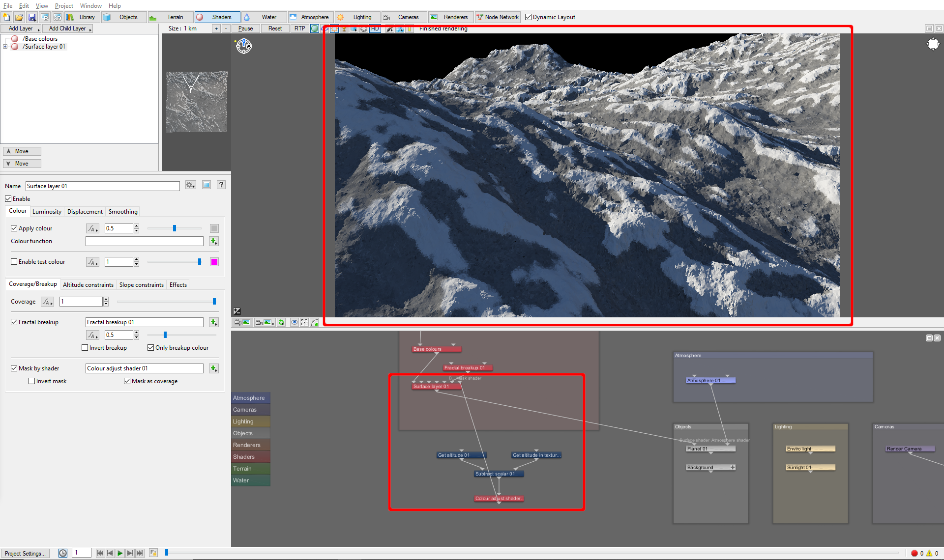Open the Add Layer dropdown
Viewport: 944px width, 560px height.
(x=22, y=28)
